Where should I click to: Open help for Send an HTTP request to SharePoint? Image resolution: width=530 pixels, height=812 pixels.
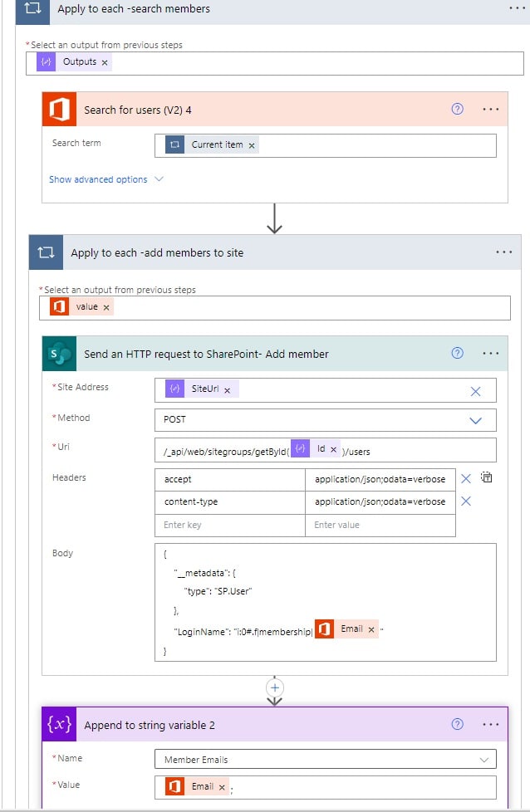(x=458, y=353)
